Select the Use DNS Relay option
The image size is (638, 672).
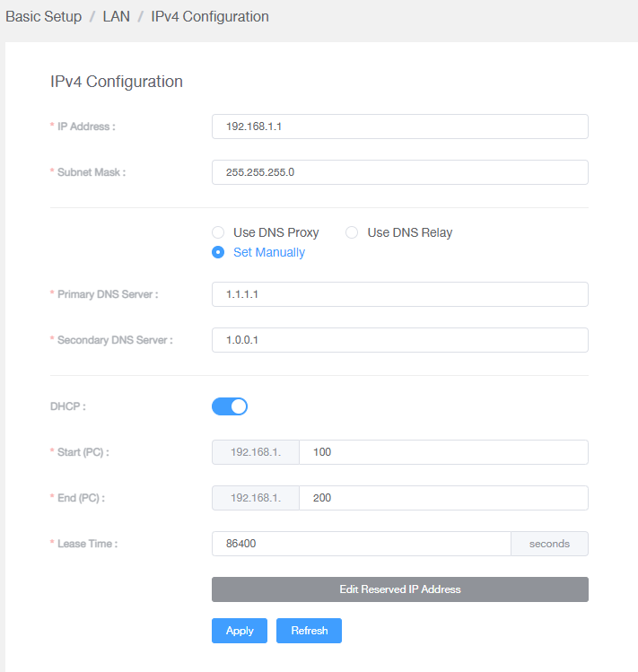(352, 232)
